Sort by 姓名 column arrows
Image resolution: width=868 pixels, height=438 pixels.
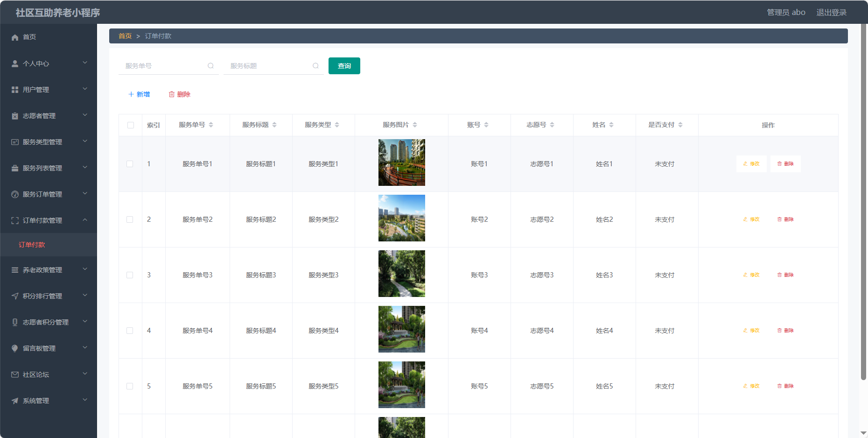(x=611, y=125)
